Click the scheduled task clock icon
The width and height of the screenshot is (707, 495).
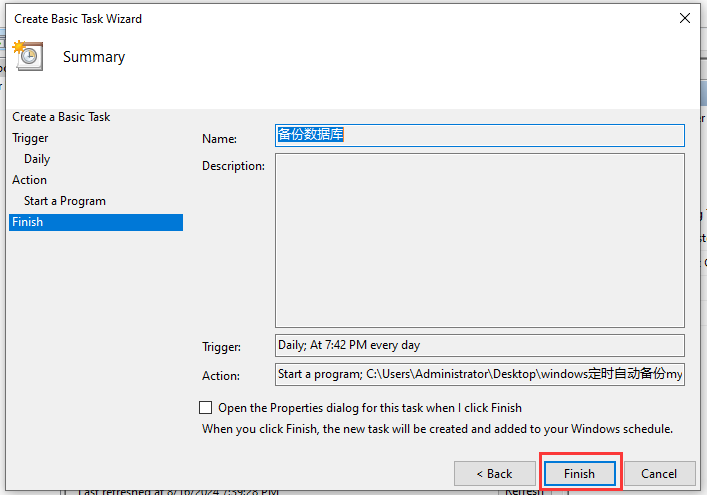tap(29, 55)
